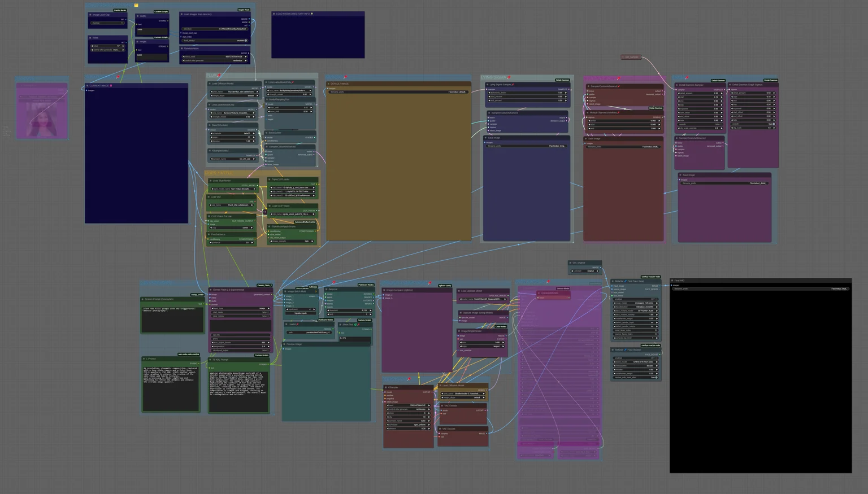
Task: Click the Inspire-Pack badge above Load images node
Action: click(x=244, y=10)
